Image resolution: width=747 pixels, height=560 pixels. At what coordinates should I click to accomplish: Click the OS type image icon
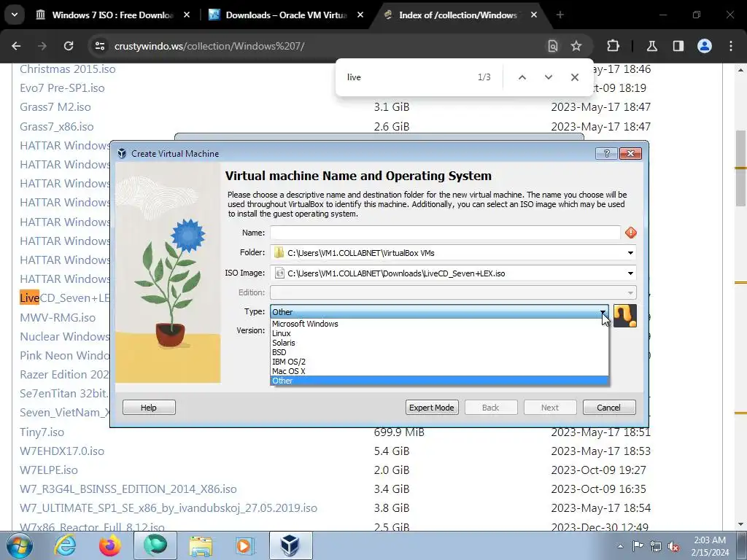625,316
